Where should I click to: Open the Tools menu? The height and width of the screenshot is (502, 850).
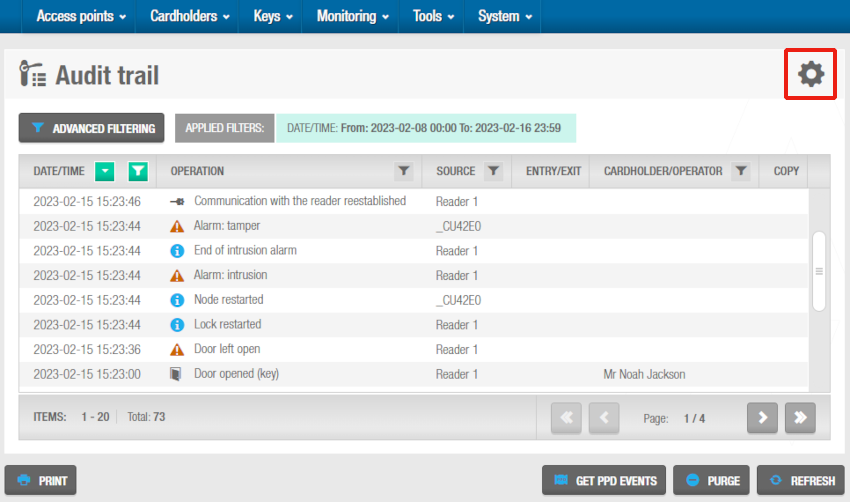click(x=433, y=16)
